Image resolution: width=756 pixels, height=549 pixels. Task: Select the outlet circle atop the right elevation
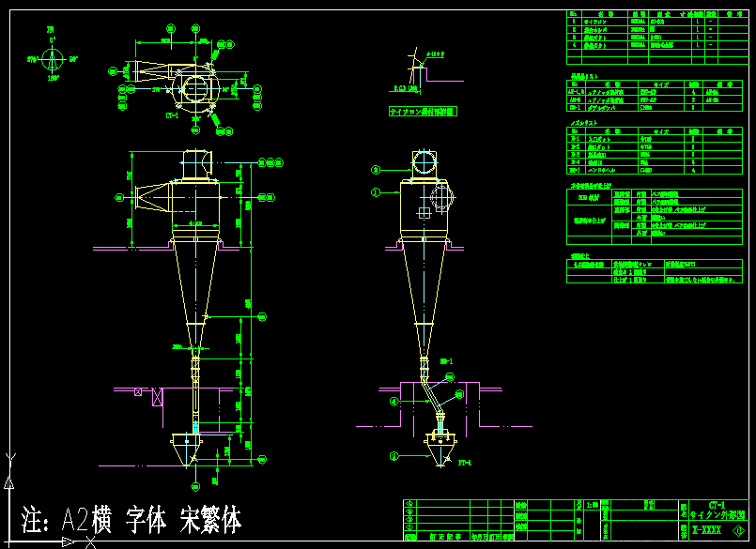pyautogui.click(x=424, y=162)
